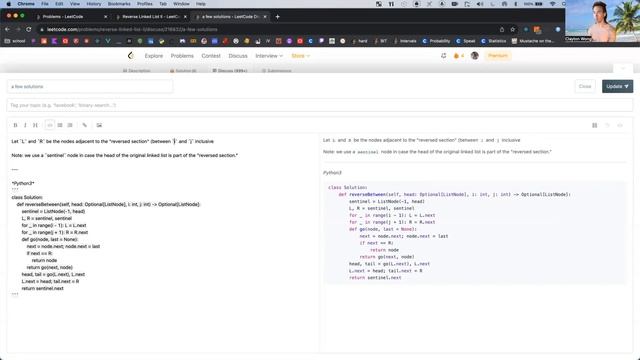
Task: Expand the Interview dropdown
Action: [x=269, y=56]
